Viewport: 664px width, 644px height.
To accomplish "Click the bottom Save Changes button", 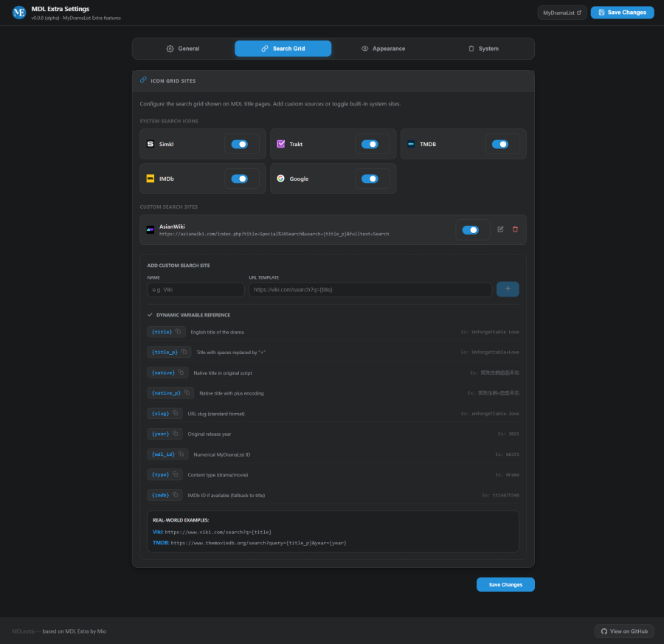I will tap(505, 584).
